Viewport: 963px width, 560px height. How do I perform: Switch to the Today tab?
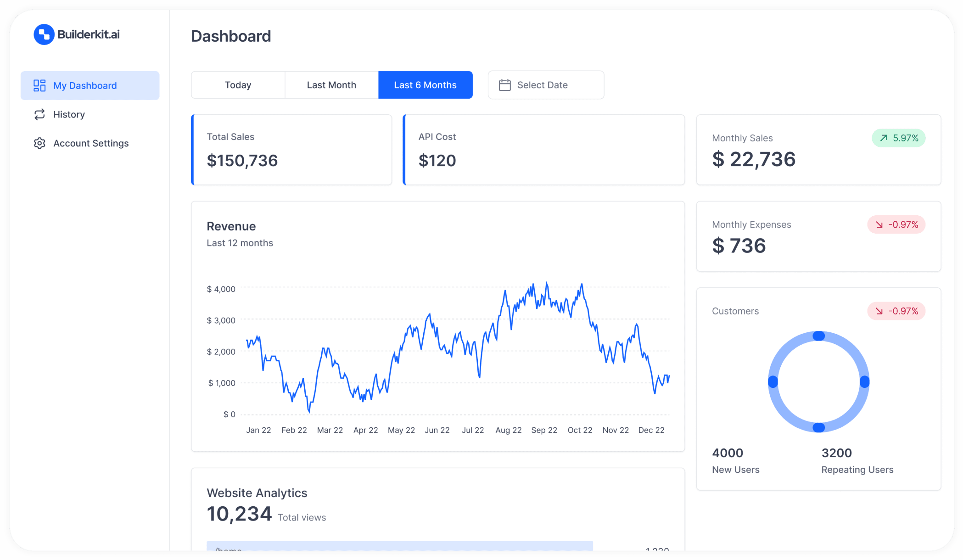pyautogui.click(x=238, y=85)
